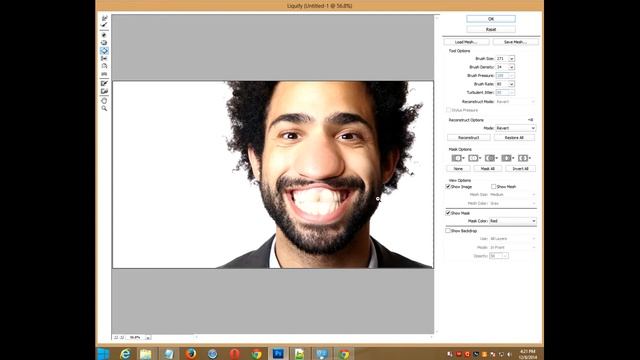Click Invert Selection mask option icon
This screenshot has width=640, height=360.
[x=524, y=158]
